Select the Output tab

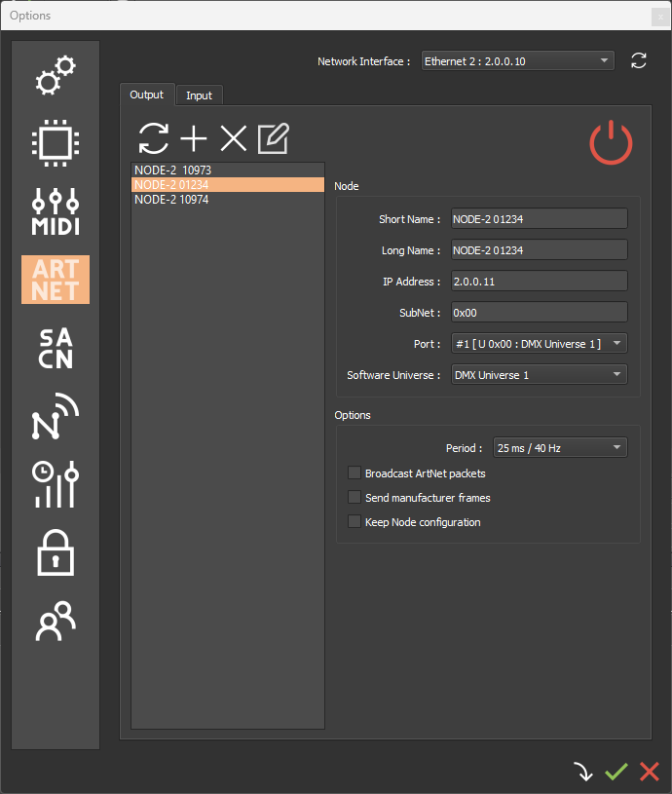point(147,95)
